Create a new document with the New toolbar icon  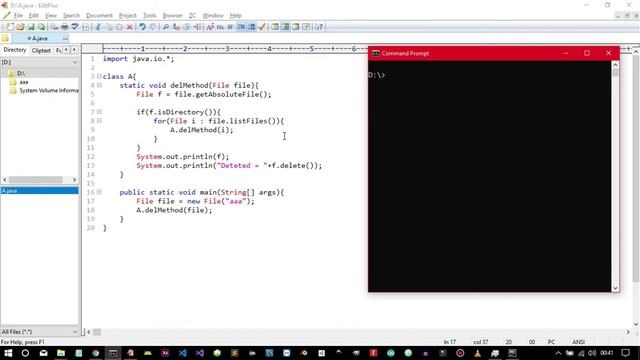10,27
